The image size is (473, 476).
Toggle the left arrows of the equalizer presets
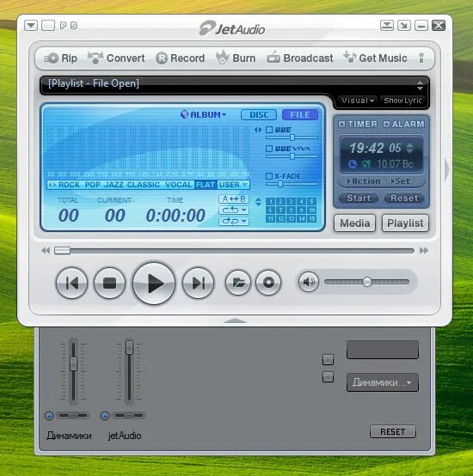(52, 185)
